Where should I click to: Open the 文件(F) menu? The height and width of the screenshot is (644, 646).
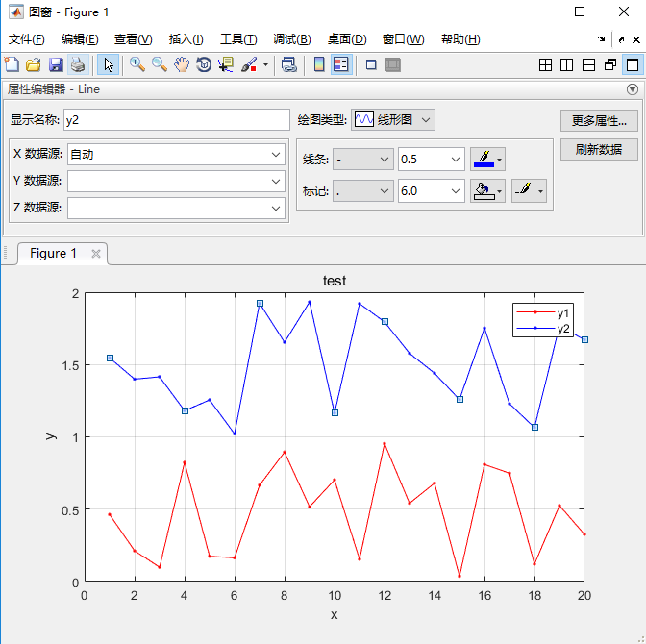coord(26,39)
